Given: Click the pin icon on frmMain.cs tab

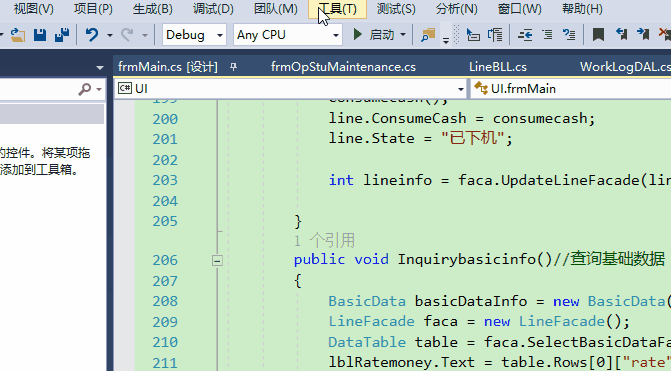Looking at the screenshot, I should click(233, 67).
